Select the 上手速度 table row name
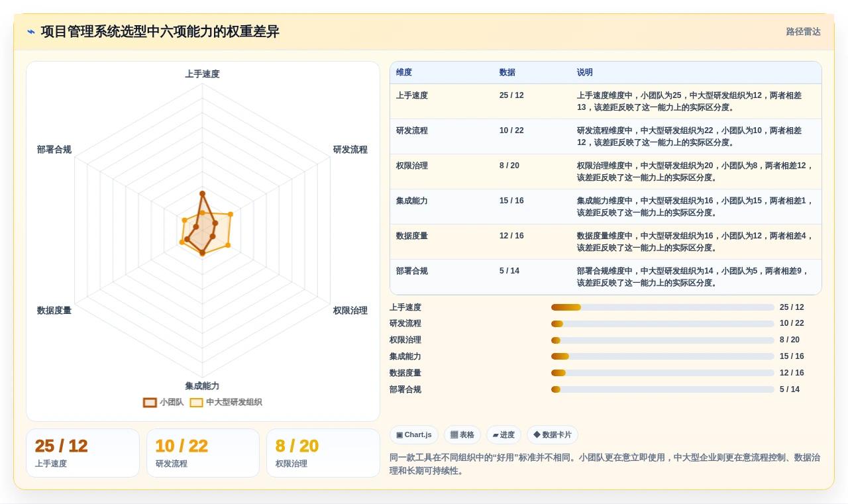The image size is (848, 504). (x=412, y=95)
